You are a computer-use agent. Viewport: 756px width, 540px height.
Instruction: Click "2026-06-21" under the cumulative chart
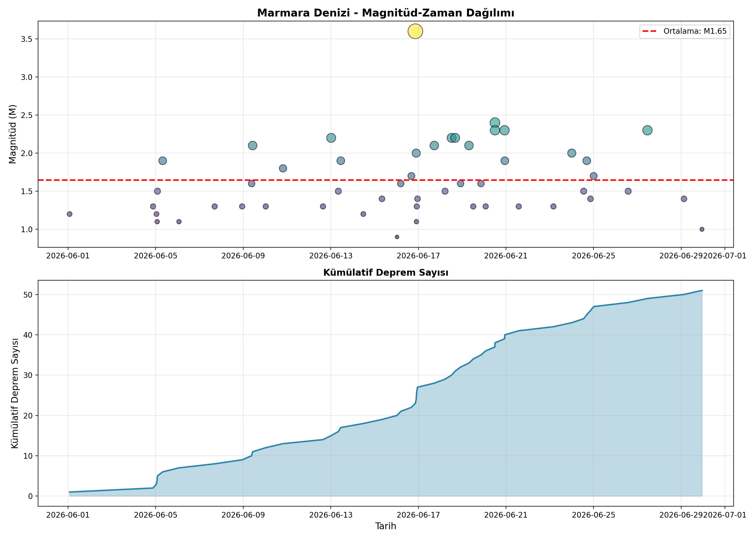click(x=506, y=515)
